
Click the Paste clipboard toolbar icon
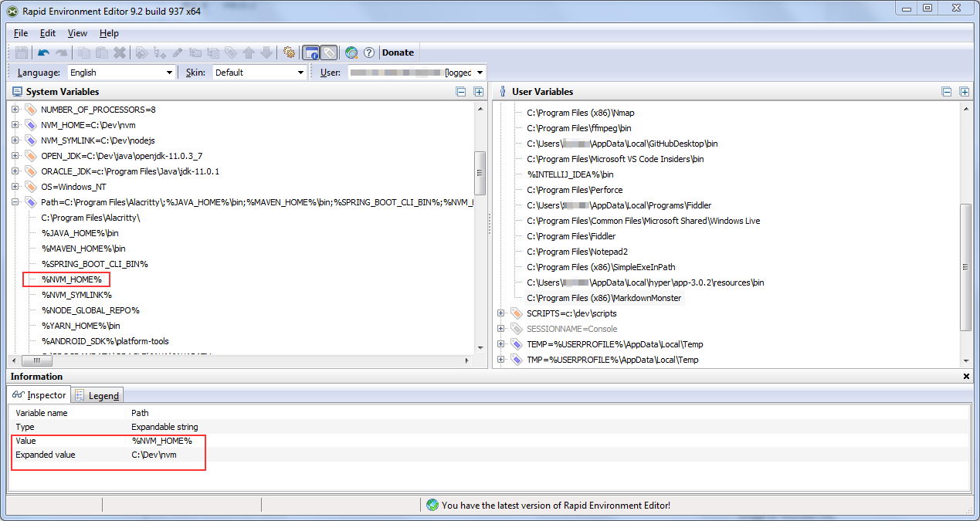point(102,52)
